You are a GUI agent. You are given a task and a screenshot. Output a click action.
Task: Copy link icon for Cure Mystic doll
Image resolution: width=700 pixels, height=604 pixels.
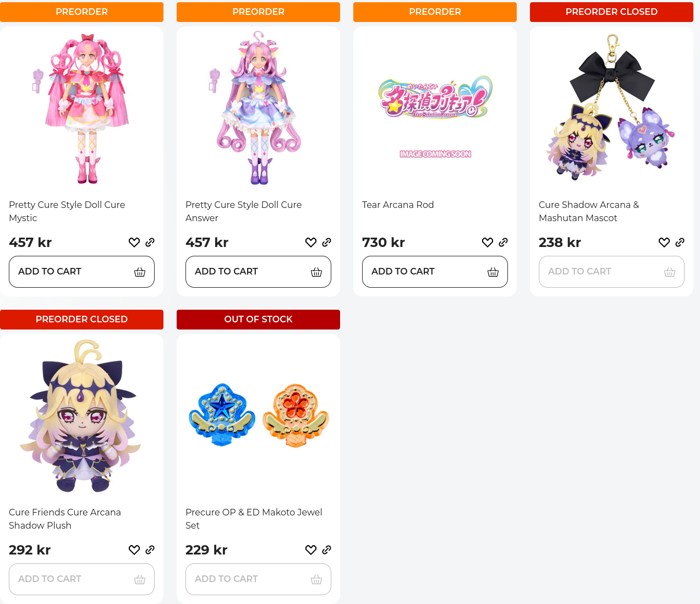150,243
